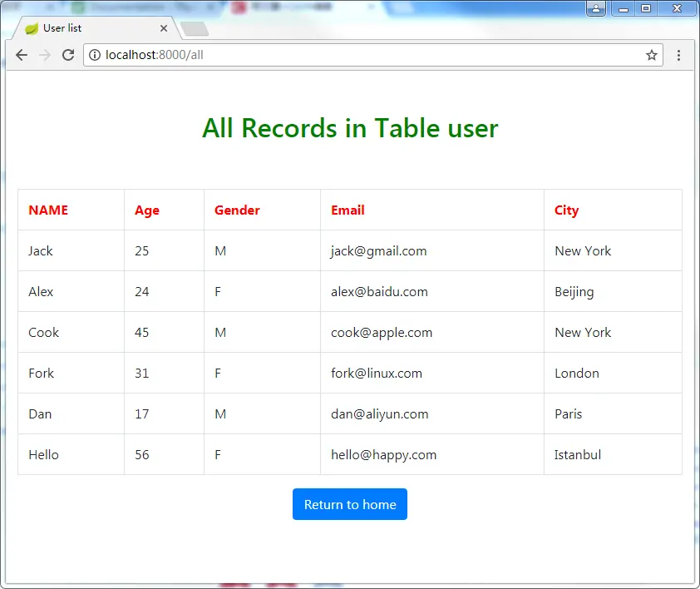Minimize the browser window

tap(624, 8)
